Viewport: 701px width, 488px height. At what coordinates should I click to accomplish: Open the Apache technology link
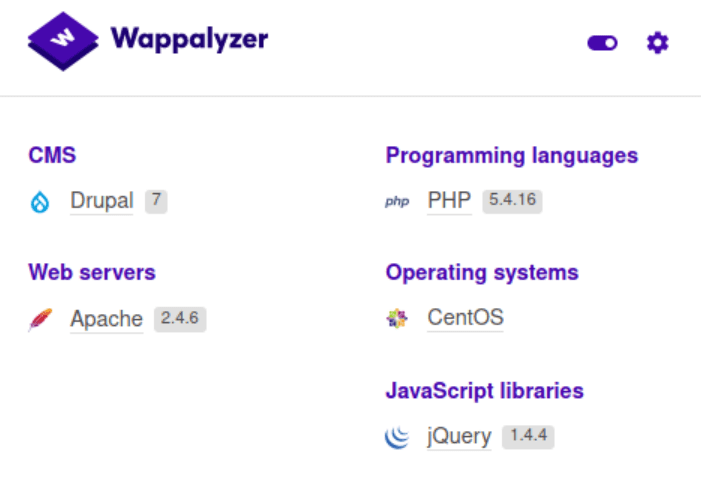[106, 319]
